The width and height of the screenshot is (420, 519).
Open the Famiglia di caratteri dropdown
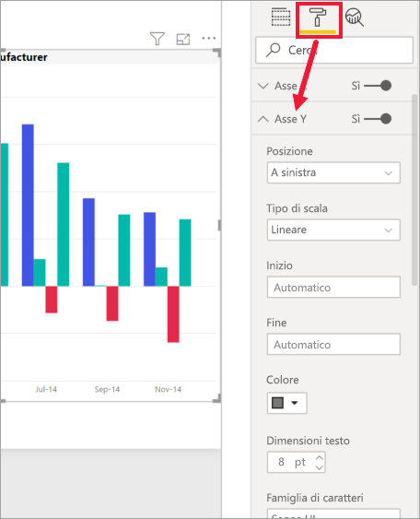(333, 513)
